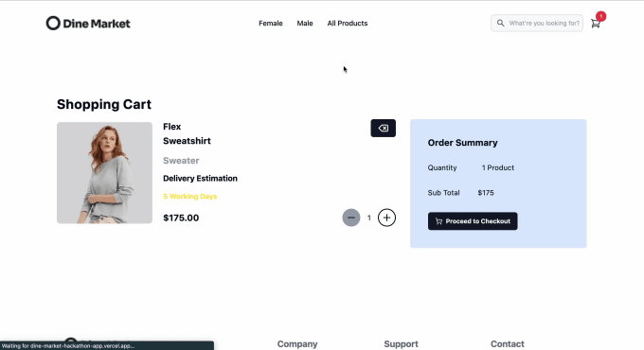Click the Dine Market brand name text
The image size is (644, 350).
click(x=97, y=24)
